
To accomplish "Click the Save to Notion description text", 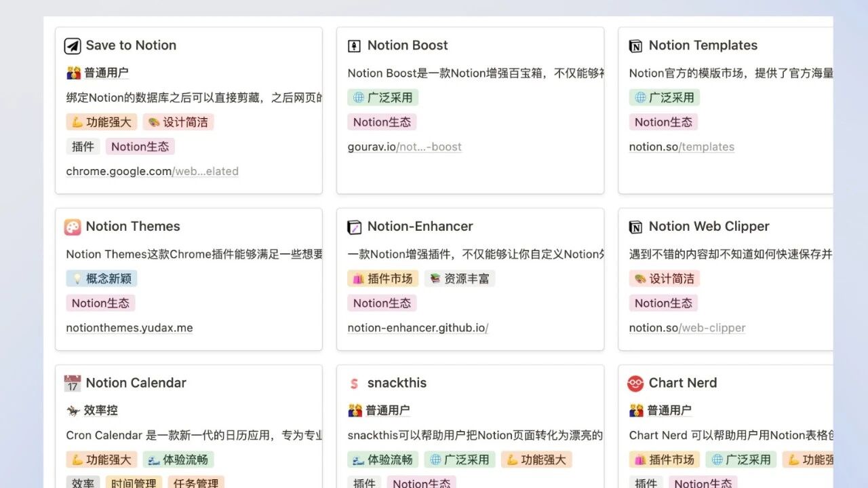I will click(x=195, y=98).
